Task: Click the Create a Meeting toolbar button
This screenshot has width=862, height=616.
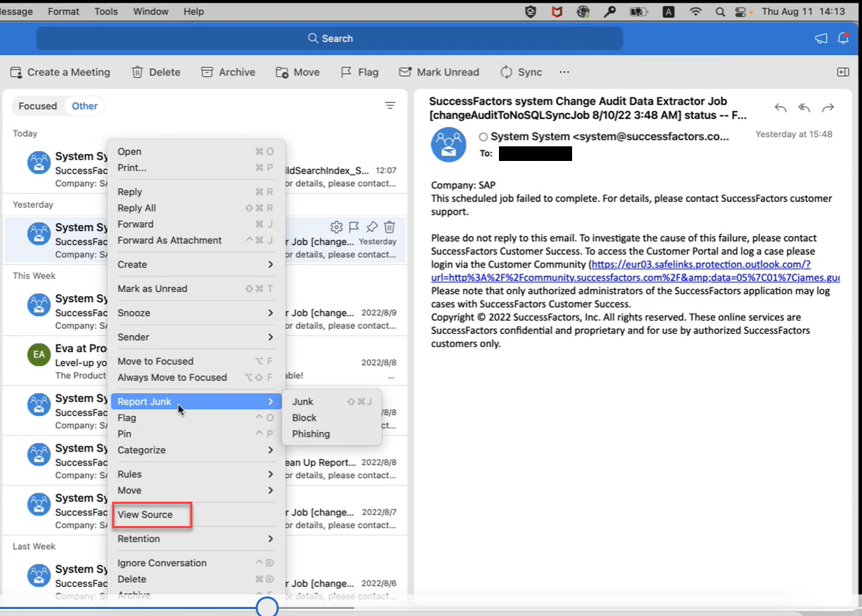Action: pos(60,72)
